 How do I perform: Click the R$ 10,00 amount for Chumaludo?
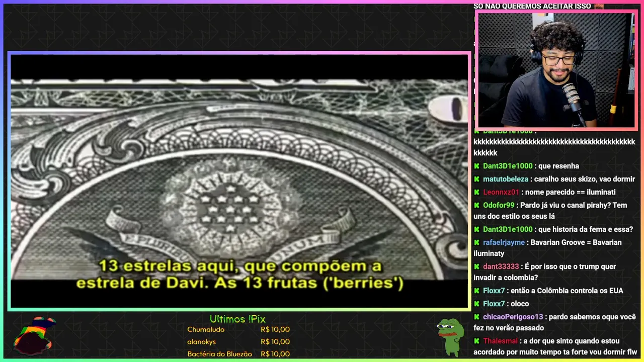(275, 330)
